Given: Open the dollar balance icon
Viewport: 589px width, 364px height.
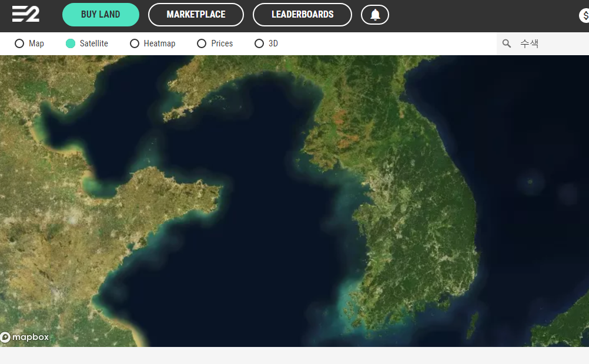Looking at the screenshot, I should point(584,15).
